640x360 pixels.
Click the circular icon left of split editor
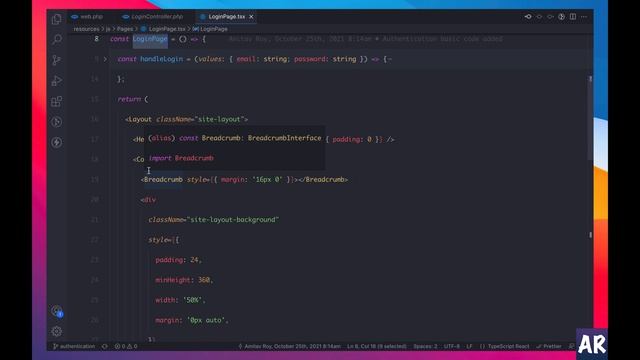pos(562,17)
